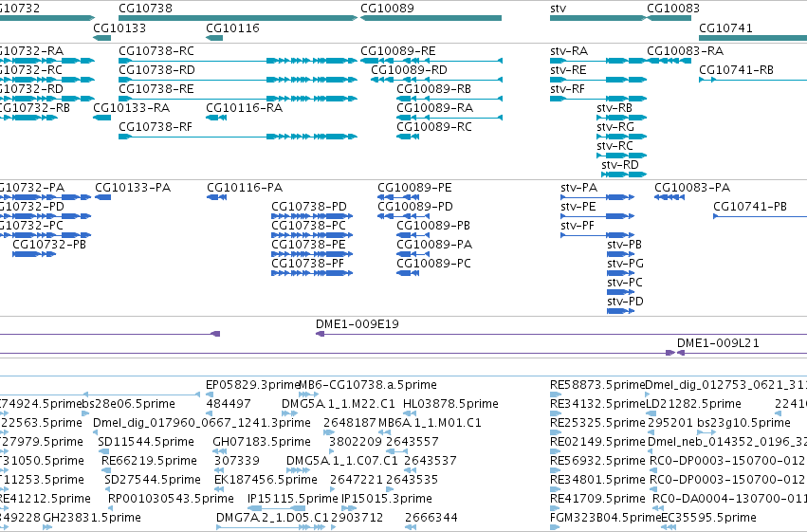Viewport: 807px width, 532px height.
Task: Select transcript CG10738-RF
Action: [238, 137]
